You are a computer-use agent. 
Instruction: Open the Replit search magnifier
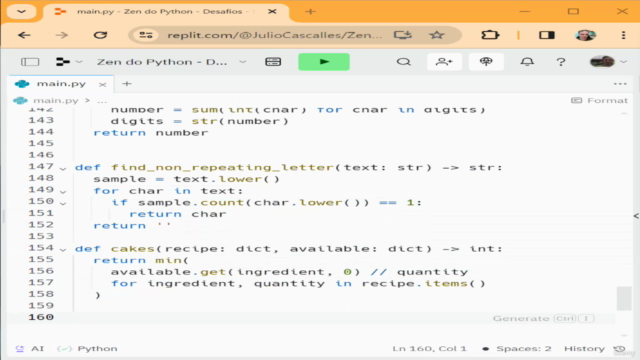pos(403,62)
